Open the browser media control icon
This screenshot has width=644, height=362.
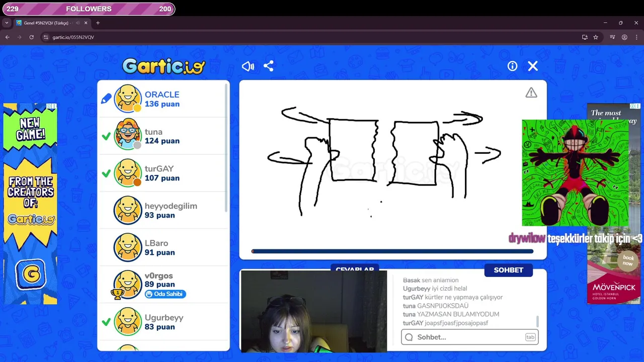(x=612, y=37)
